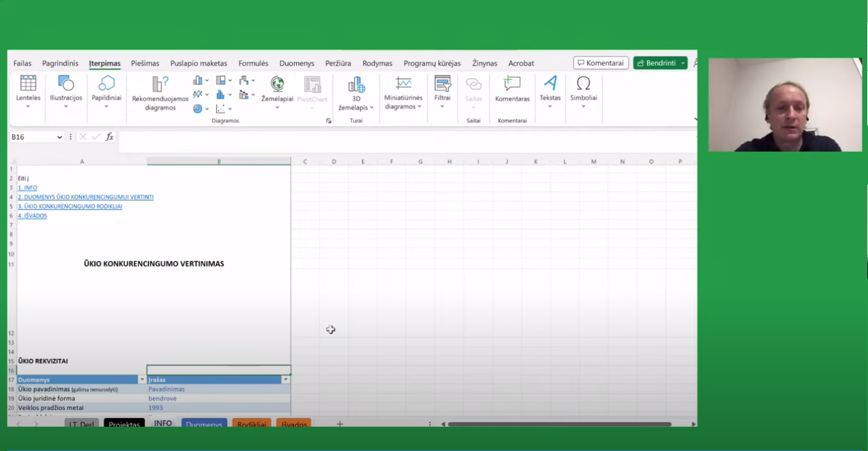The width and height of the screenshot is (868, 451).
Task: Add a new sheet with the plus button
Action: (x=339, y=424)
